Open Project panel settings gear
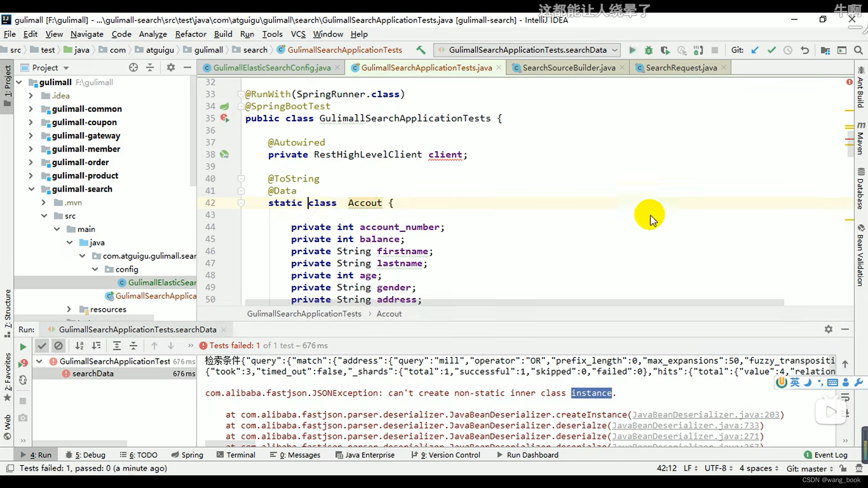868x488 pixels. (x=170, y=67)
